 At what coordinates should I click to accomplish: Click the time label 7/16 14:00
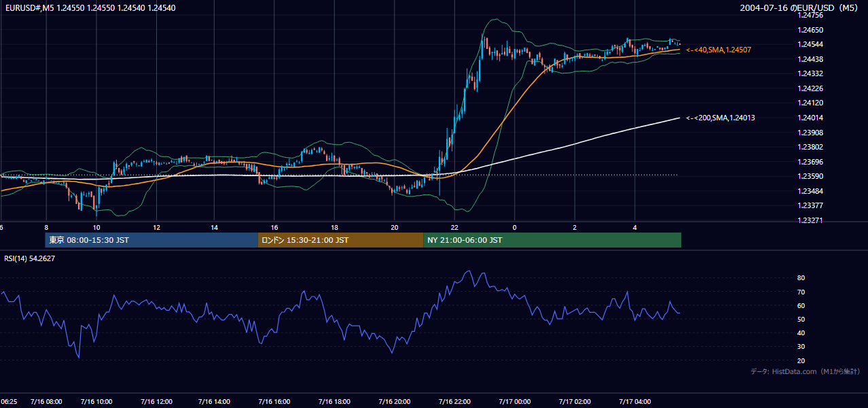(215, 402)
